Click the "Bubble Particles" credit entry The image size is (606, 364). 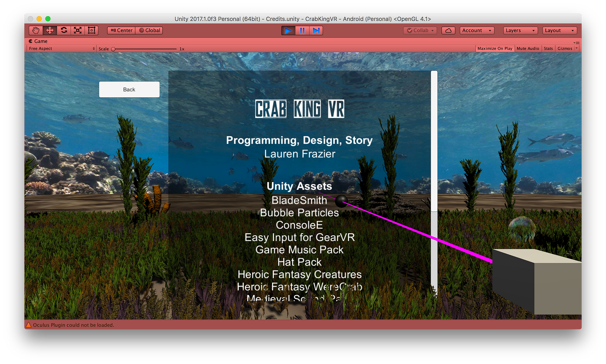(299, 212)
